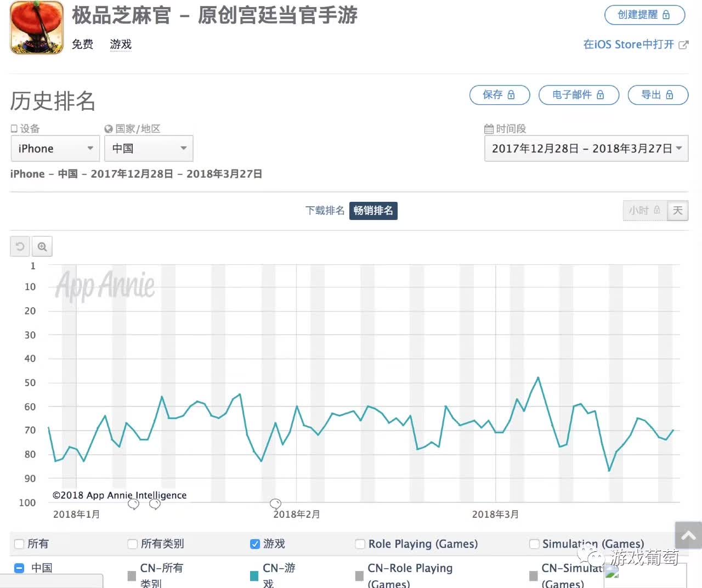Screen dimensions: 702x588
Task: Click the game app icon thumbnail
Action: [37, 27]
